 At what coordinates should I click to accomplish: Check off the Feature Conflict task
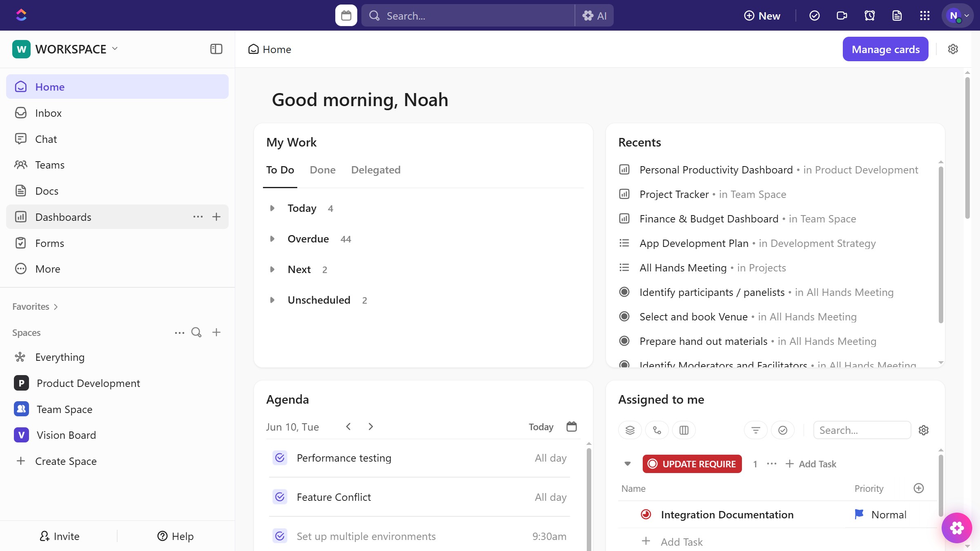point(280,497)
